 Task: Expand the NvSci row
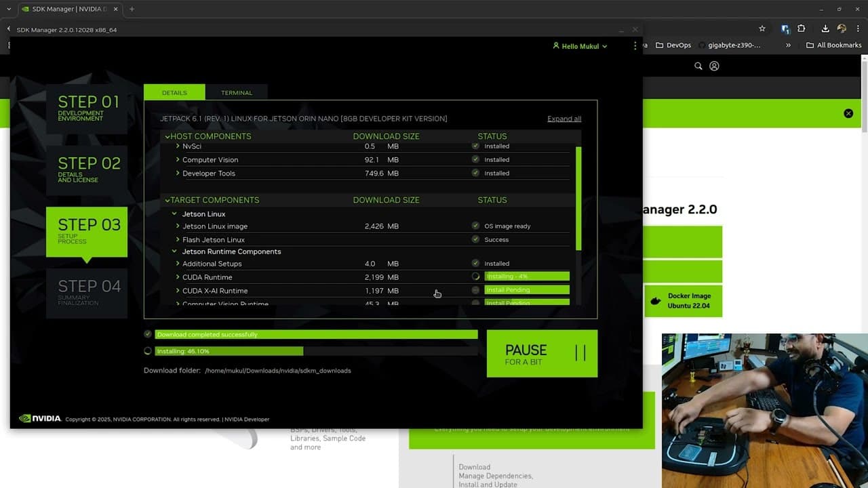(x=178, y=146)
